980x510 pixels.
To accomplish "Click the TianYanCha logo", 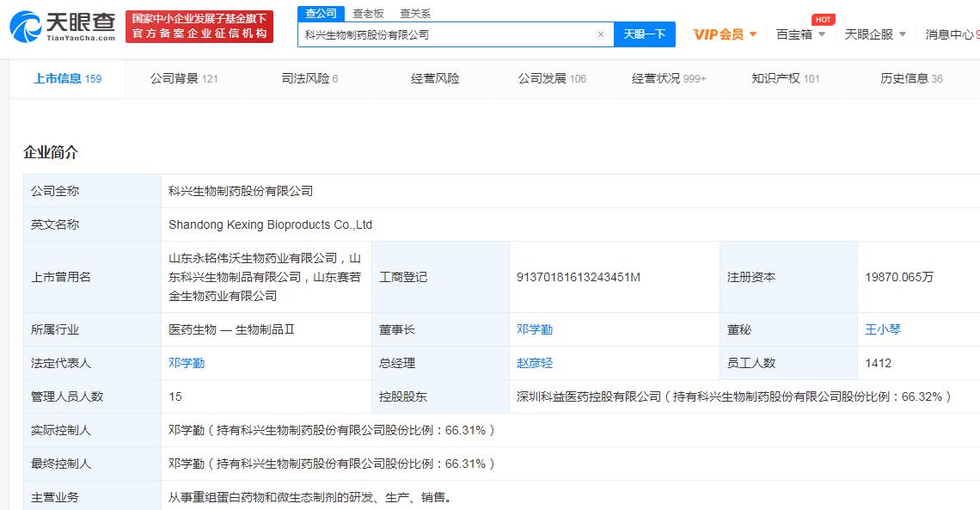I will 62,27.
